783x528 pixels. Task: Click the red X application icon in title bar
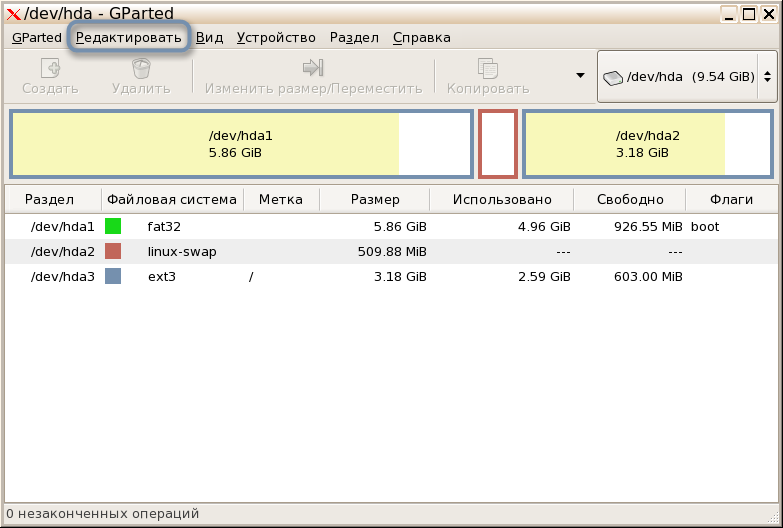click(13, 13)
